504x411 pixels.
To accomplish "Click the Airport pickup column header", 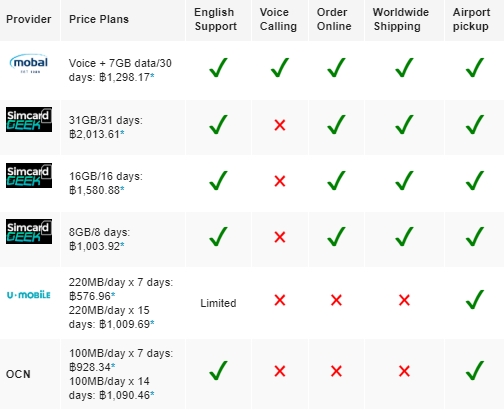I will [x=471, y=19].
